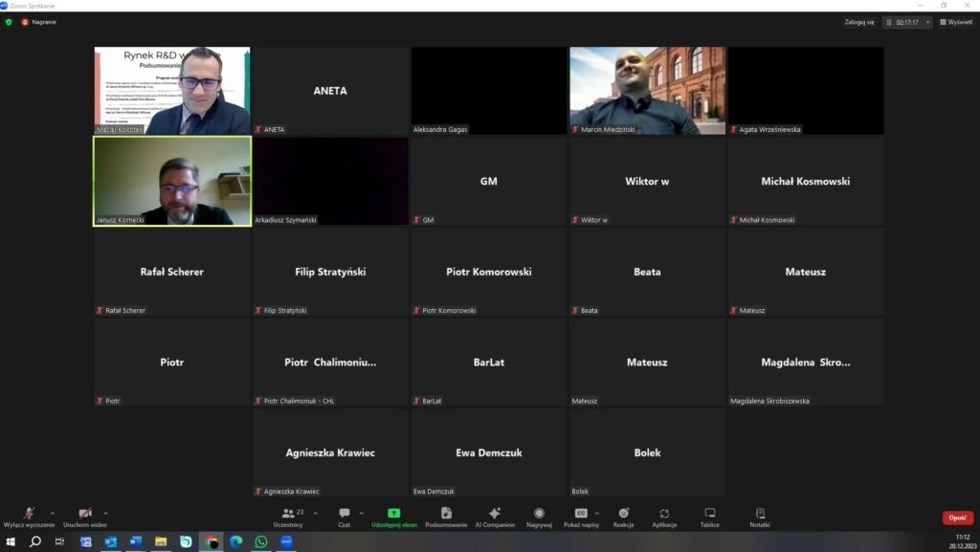Open the Podsumowanie meeting summary
This screenshot has height=552, width=980.
[446, 514]
